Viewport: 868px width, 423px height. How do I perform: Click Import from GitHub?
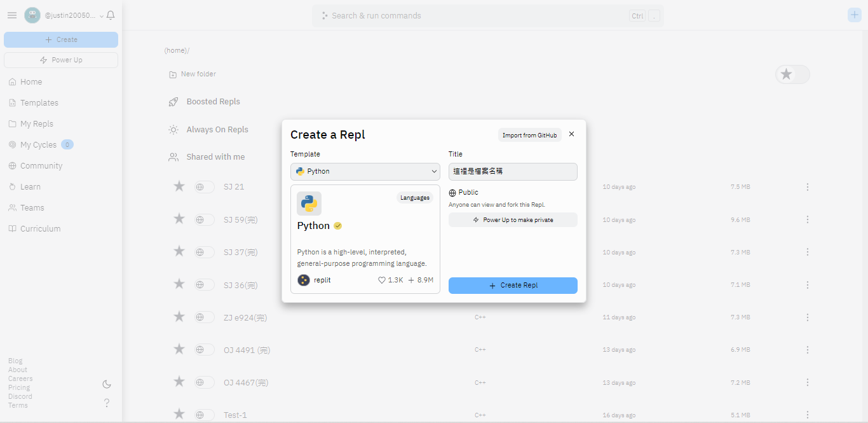point(529,135)
